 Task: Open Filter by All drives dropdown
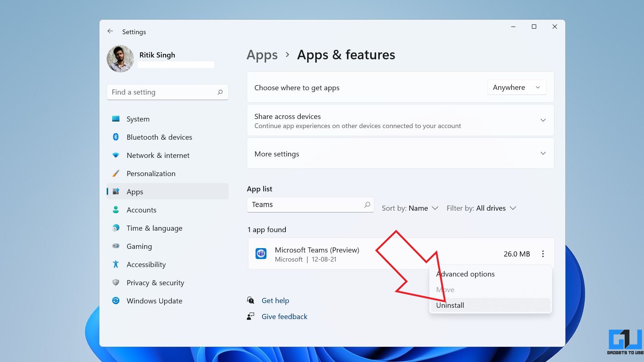(x=481, y=208)
